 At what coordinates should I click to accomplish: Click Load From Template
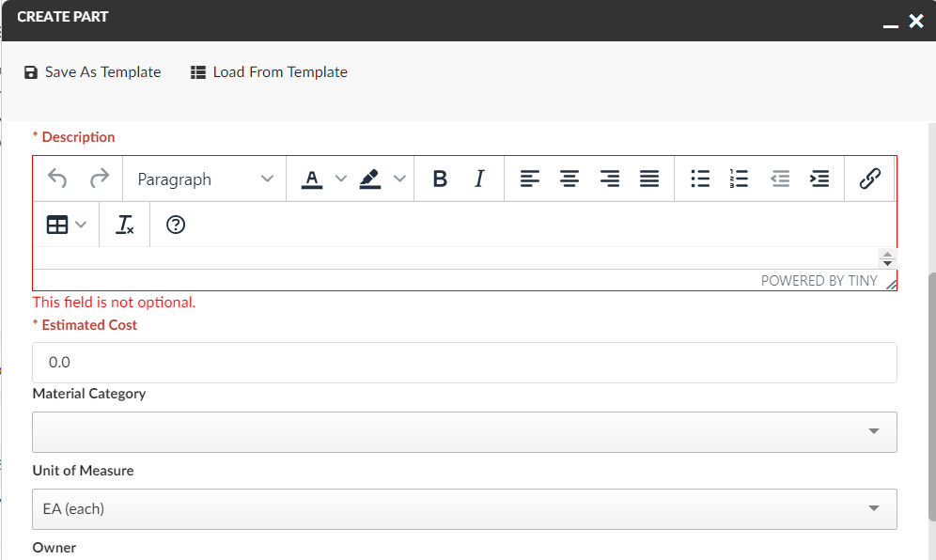click(x=269, y=72)
